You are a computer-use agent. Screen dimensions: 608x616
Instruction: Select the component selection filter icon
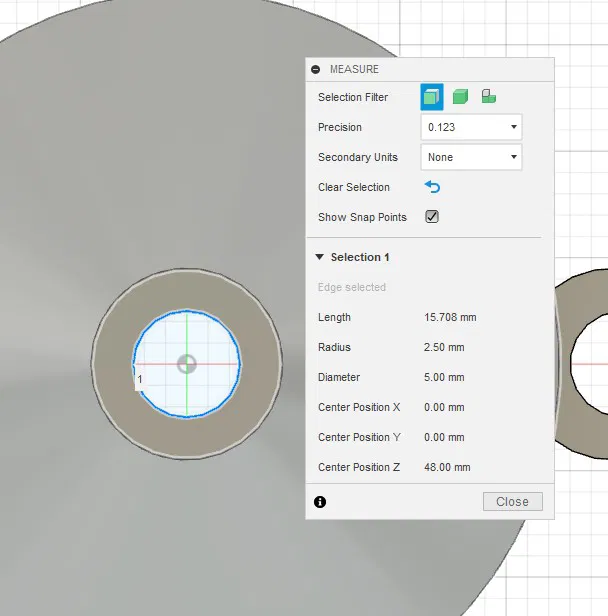489,96
